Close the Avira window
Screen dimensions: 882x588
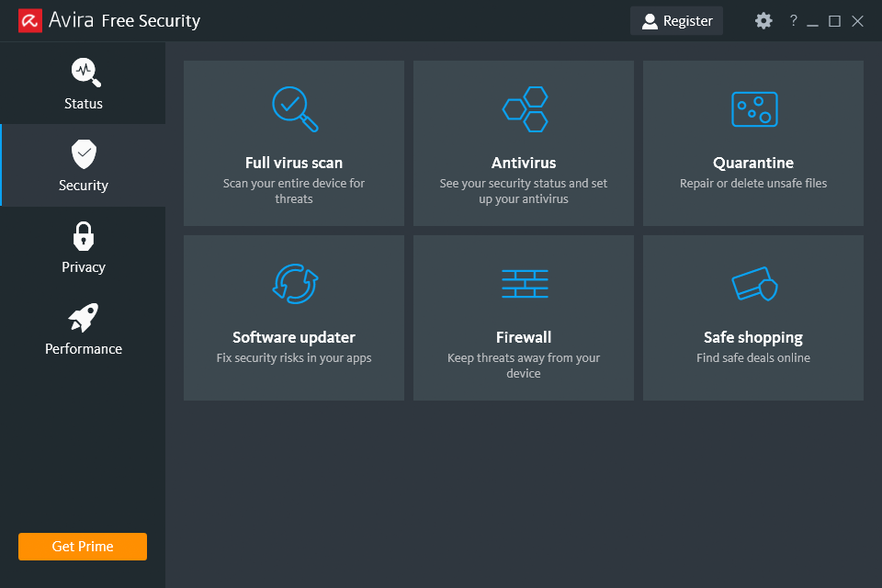857,21
